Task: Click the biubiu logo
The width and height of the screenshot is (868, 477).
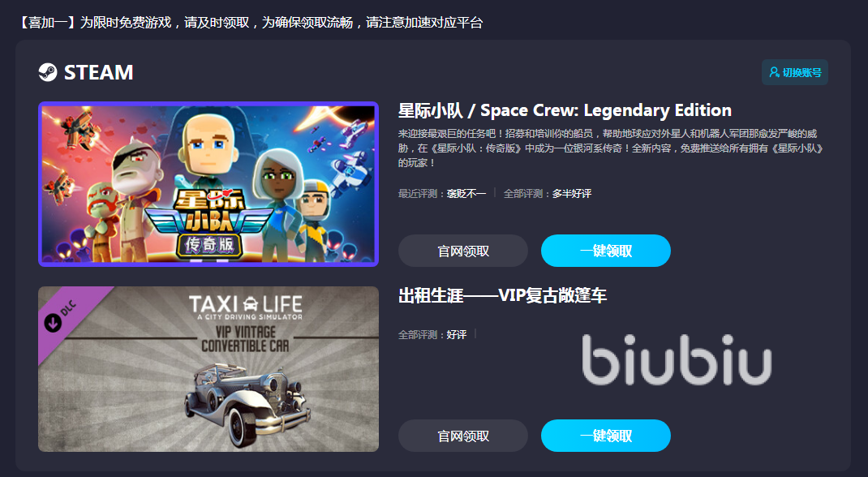Action: [677, 359]
